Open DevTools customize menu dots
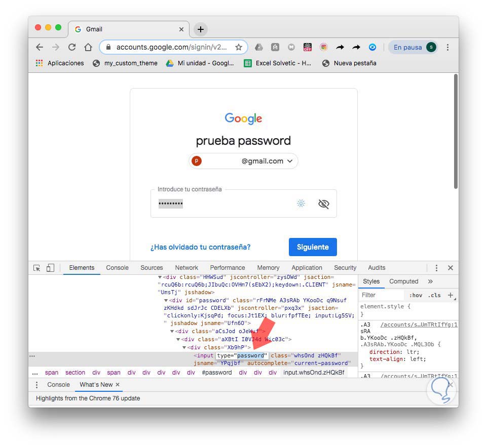The image size is (487, 448). tap(436, 268)
